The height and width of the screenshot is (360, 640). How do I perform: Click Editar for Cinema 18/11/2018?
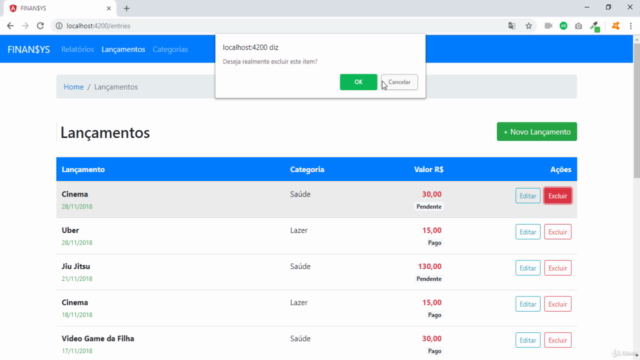coord(528,304)
